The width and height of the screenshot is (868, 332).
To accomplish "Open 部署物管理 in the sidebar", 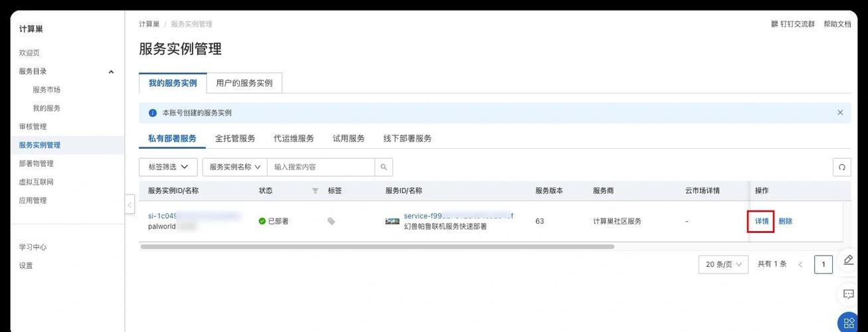I will click(x=36, y=163).
